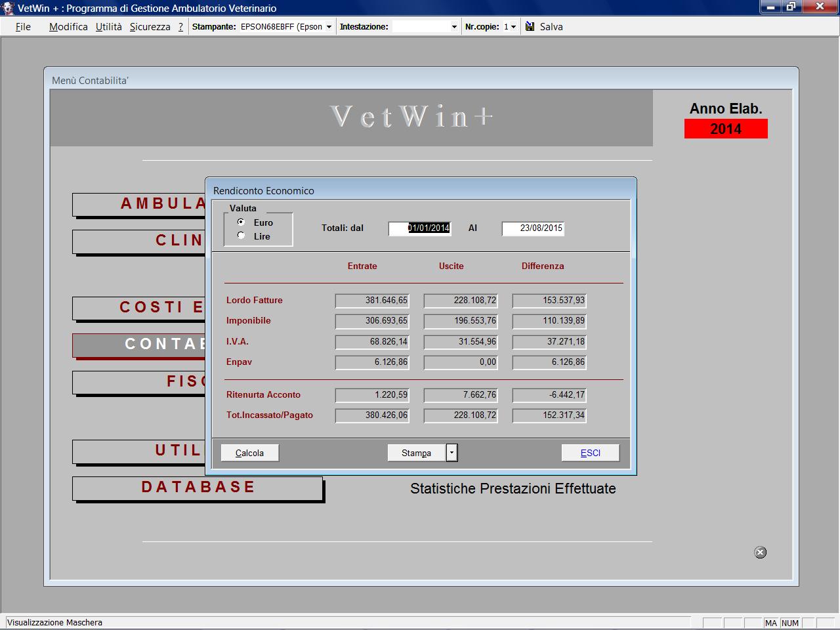Click the Stampa button
This screenshot has width=840, height=630.
416,453
